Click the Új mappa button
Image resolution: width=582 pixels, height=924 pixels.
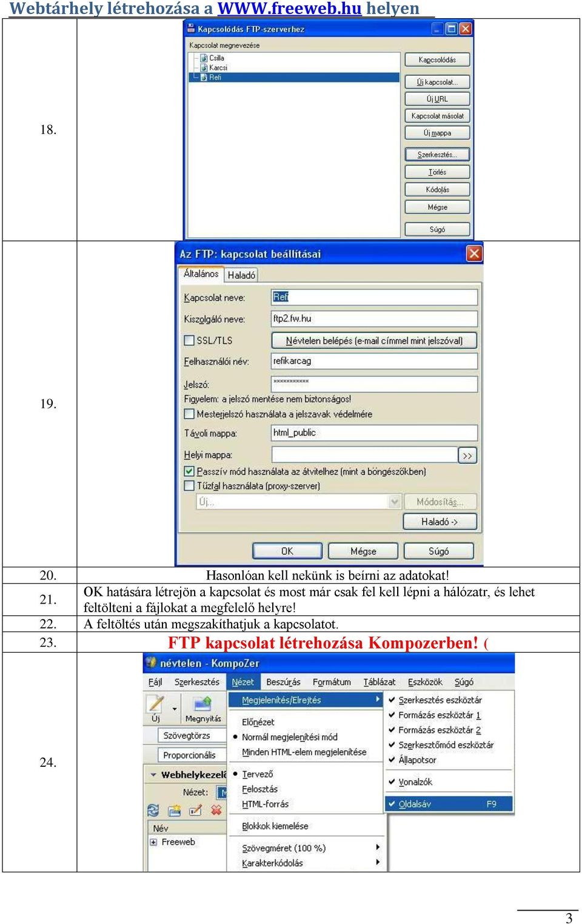click(437, 133)
